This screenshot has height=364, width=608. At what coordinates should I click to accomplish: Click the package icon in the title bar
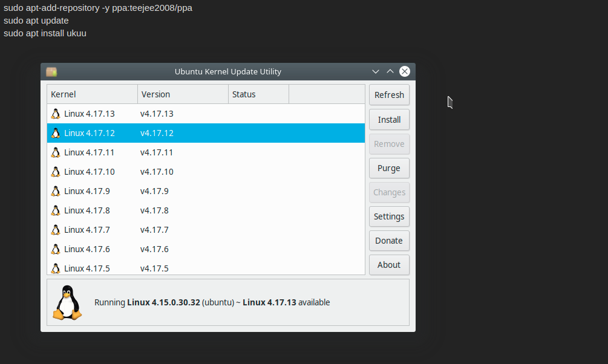pyautogui.click(x=51, y=72)
